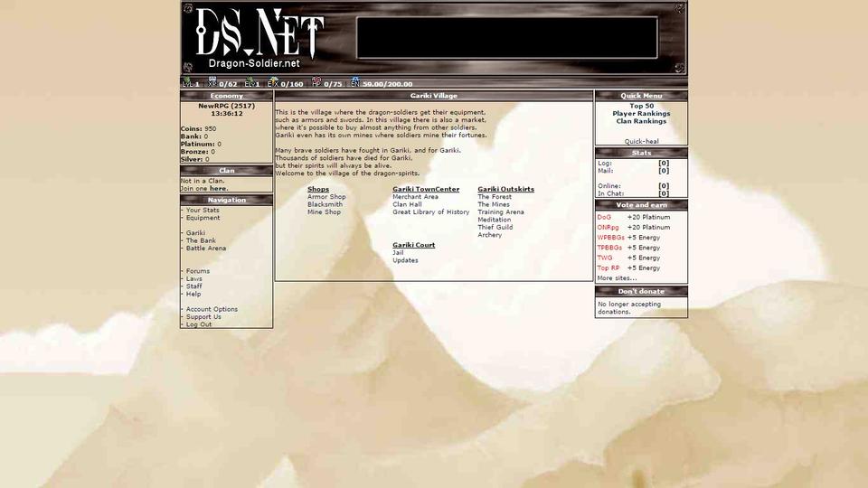This screenshot has height=488, width=868.
Task: Go to the Great Library of History
Action: coord(430,212)
